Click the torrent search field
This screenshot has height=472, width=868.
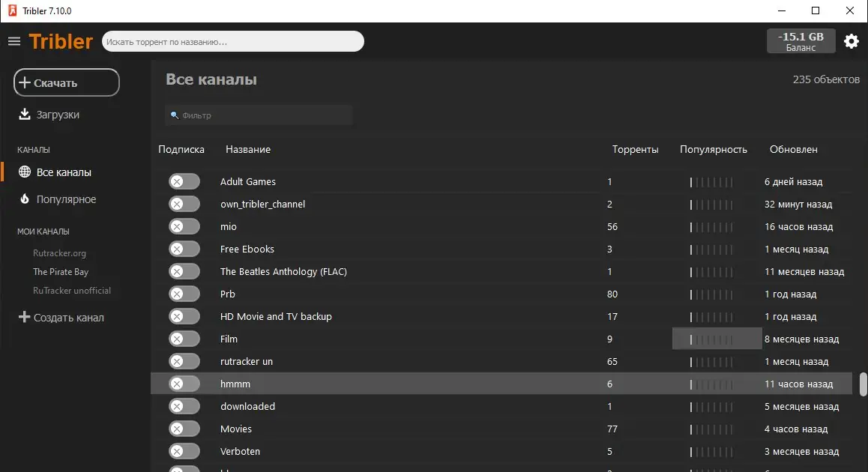(232, 41)
